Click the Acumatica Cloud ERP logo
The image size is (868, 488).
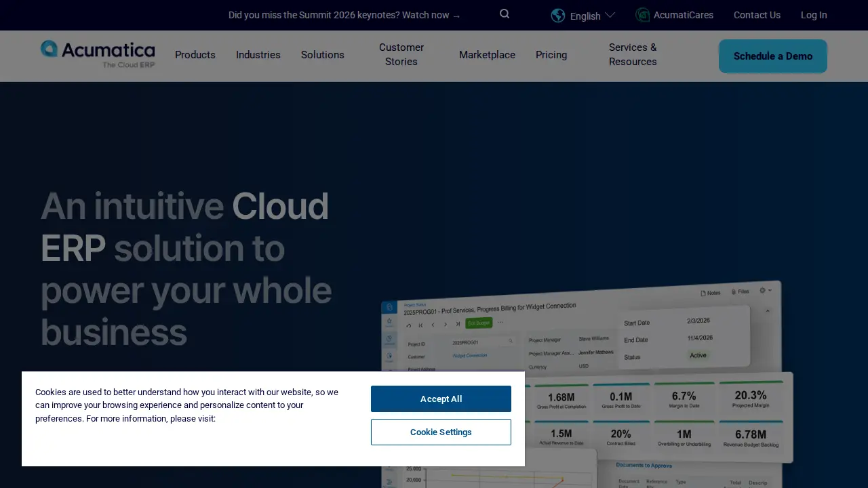(98, 54)
